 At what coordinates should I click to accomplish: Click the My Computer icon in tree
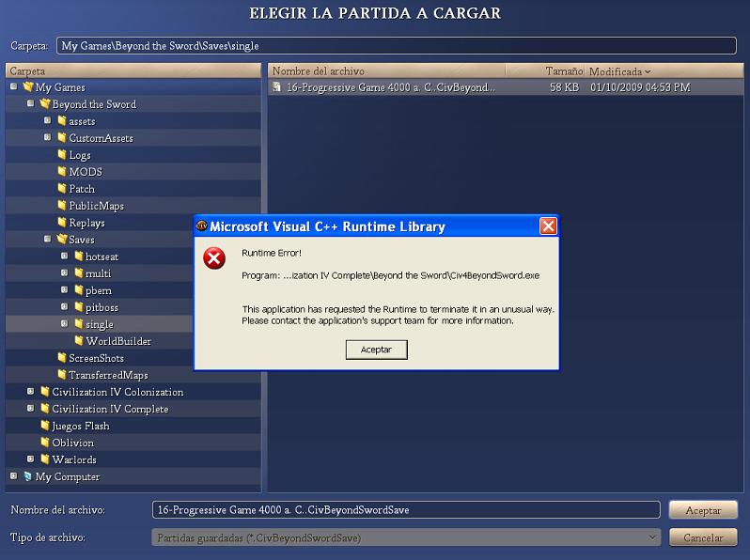(x=28, y=476)
